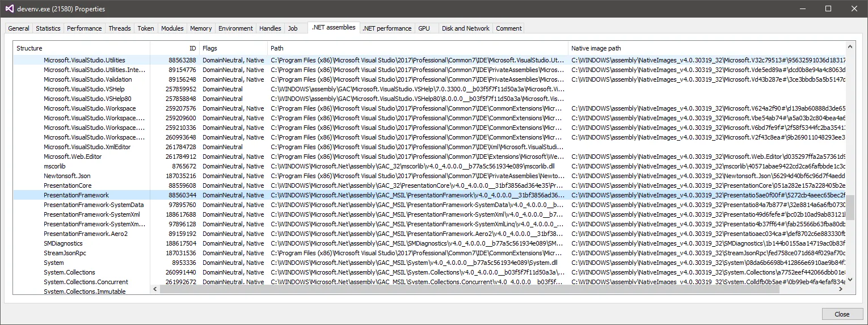This screenshot has height=325, width=868.
Task: Sort by the Structure column header
Action: [x=82, y=48]
